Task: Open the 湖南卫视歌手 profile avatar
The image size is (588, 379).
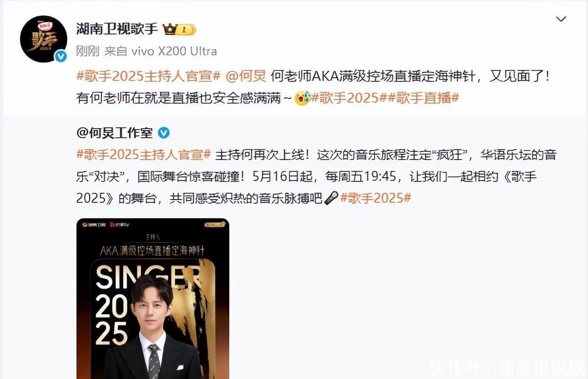Action: [44, 39]
